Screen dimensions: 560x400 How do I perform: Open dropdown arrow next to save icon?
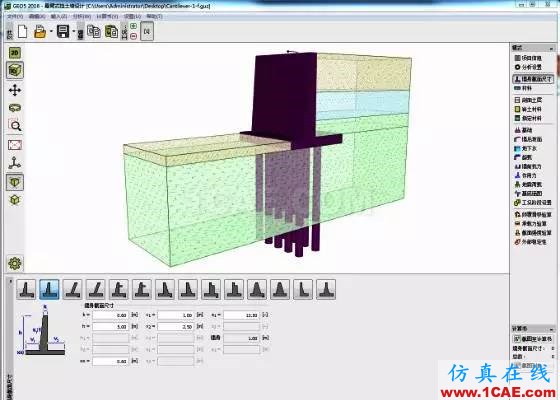[74, 32]
